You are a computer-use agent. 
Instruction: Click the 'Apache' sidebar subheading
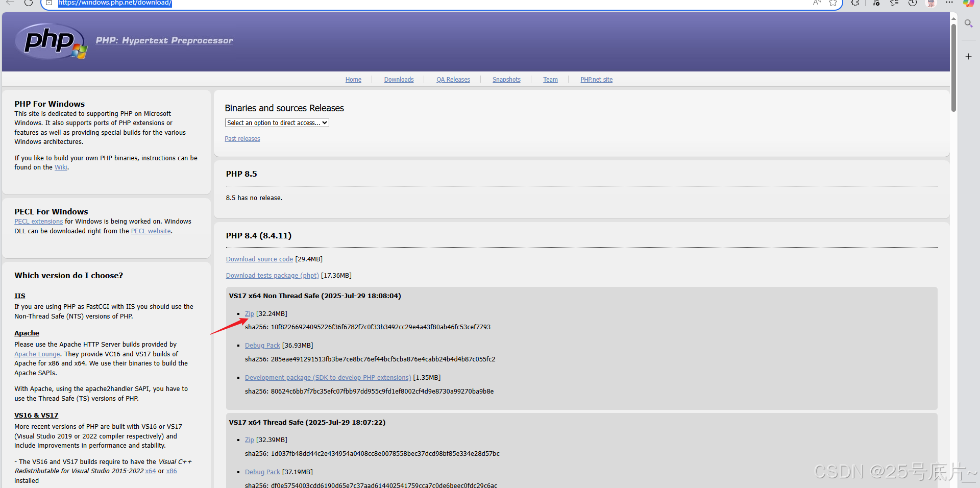[27, 333]
